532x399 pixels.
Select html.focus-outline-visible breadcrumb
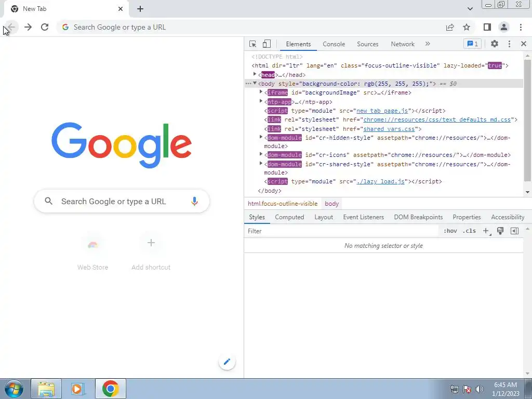[283, 204]
